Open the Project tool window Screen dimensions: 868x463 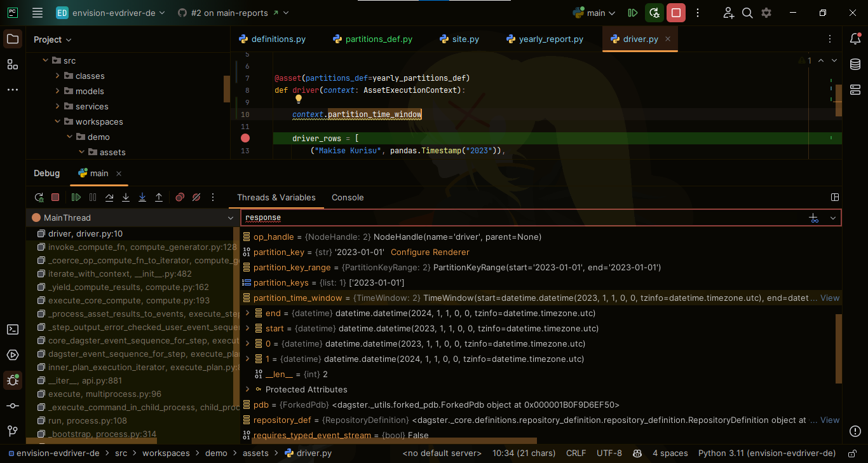tap(13, 39)
